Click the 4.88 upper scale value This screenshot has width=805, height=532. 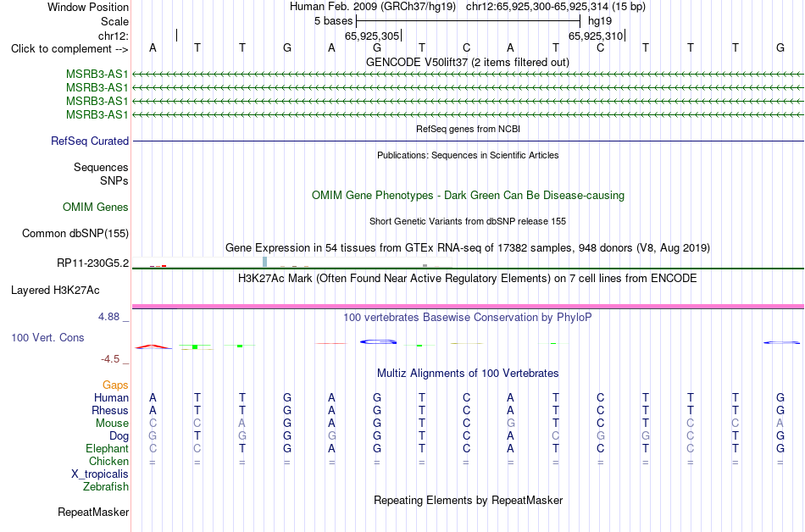click(x=108, y=317)
